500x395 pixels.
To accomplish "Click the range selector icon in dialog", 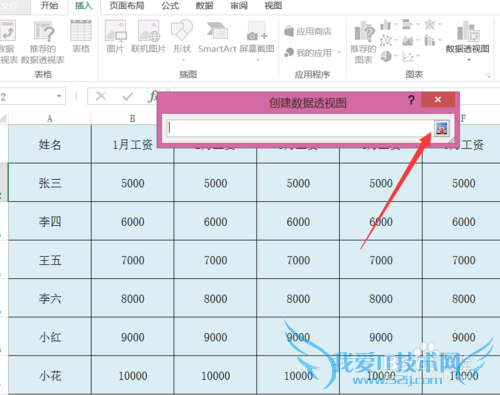I will (442, 128).
